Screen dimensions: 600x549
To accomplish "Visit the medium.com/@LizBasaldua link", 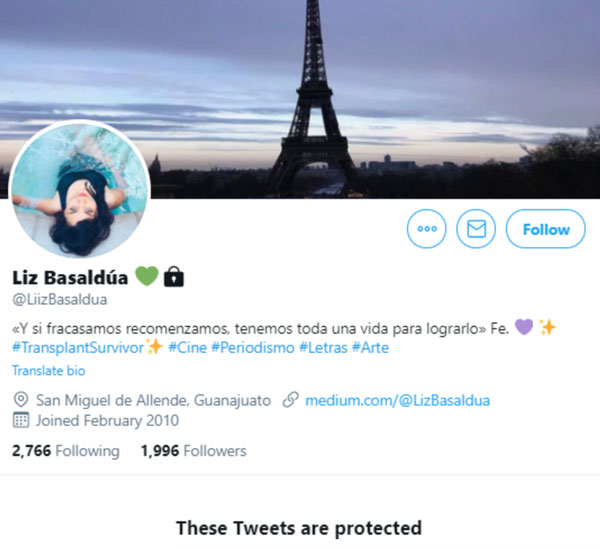I will click(x=397, y=401).
